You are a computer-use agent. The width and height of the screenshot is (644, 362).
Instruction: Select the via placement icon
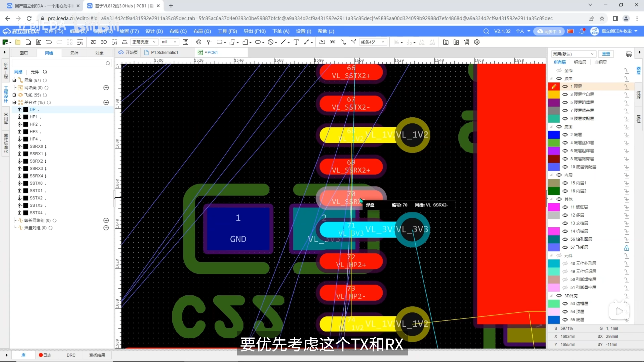click(199, 42)
